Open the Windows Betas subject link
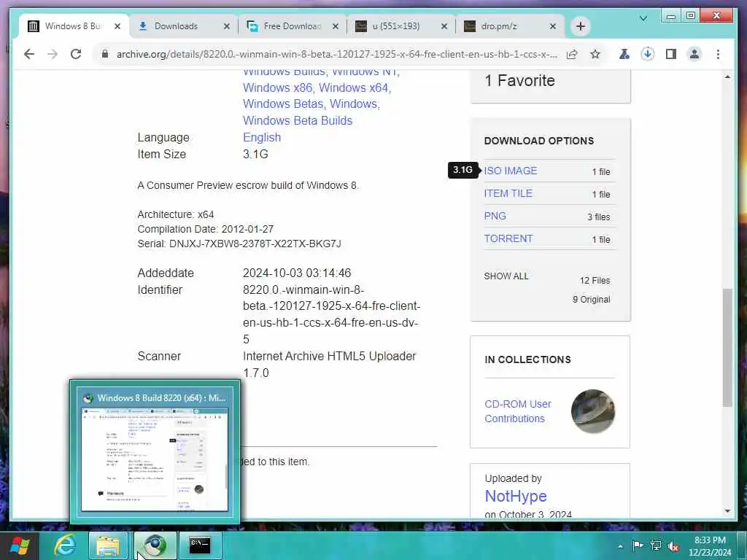The width and height of the screenshot is (747, 560). 283,104
